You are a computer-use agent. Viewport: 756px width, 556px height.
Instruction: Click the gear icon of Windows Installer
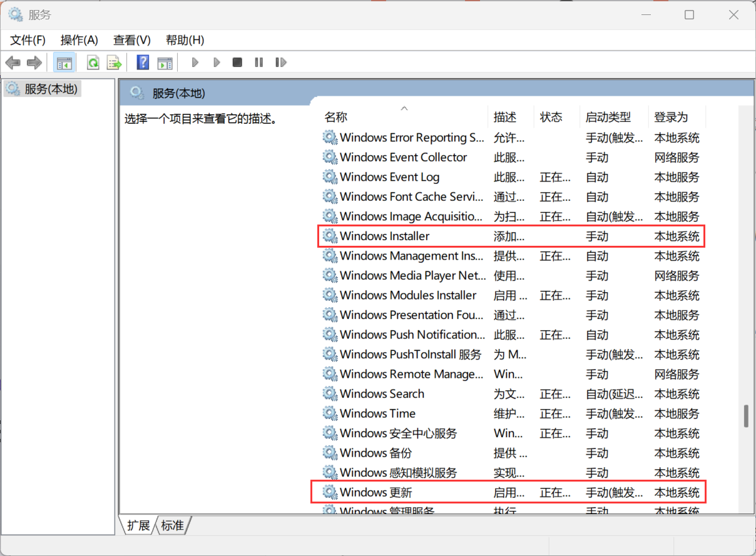330,236
